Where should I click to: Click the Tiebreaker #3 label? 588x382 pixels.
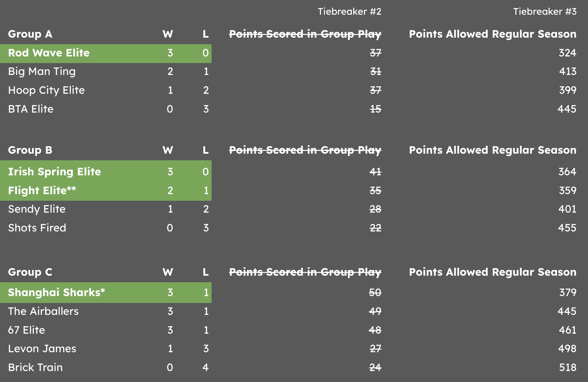pyautogui.click(x=545, y=12)
